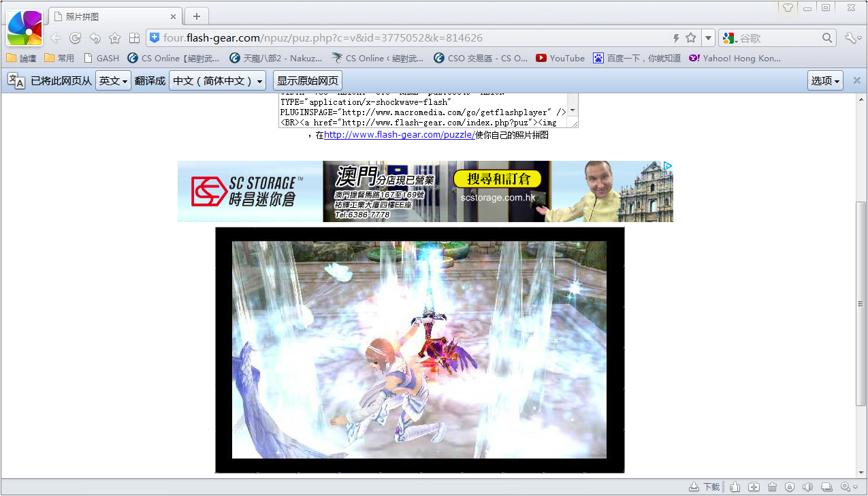Click the undo closed tab icon

[95, 38]
